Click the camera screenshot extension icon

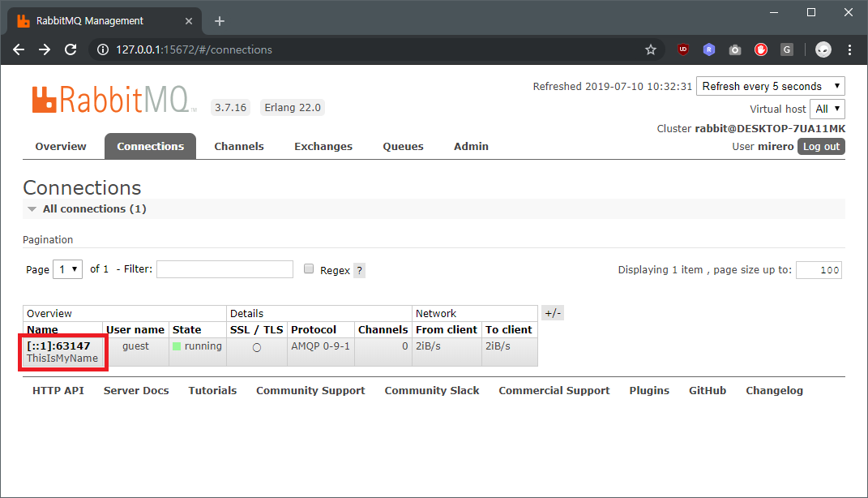(x=734, y=49)
